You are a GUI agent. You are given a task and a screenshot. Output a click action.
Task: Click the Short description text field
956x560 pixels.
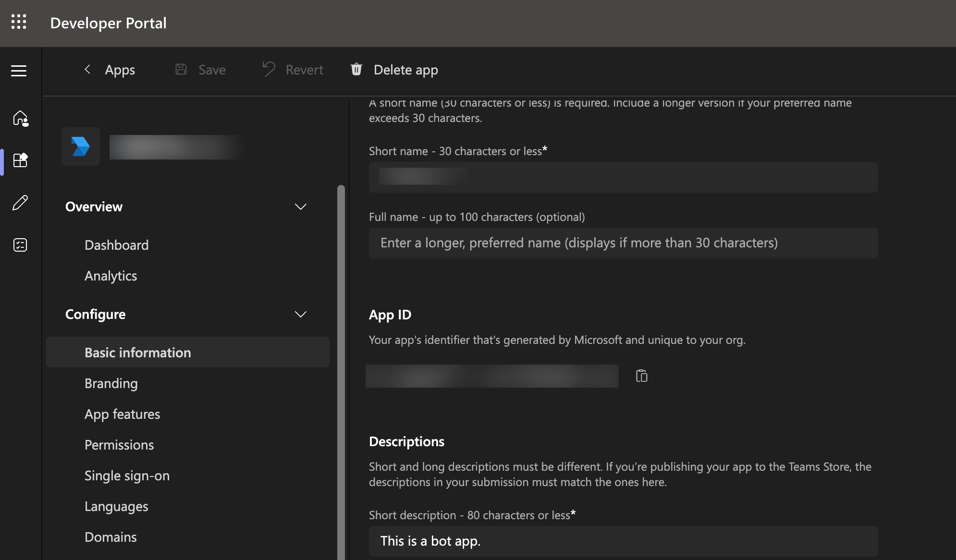(x=623, y=541)
